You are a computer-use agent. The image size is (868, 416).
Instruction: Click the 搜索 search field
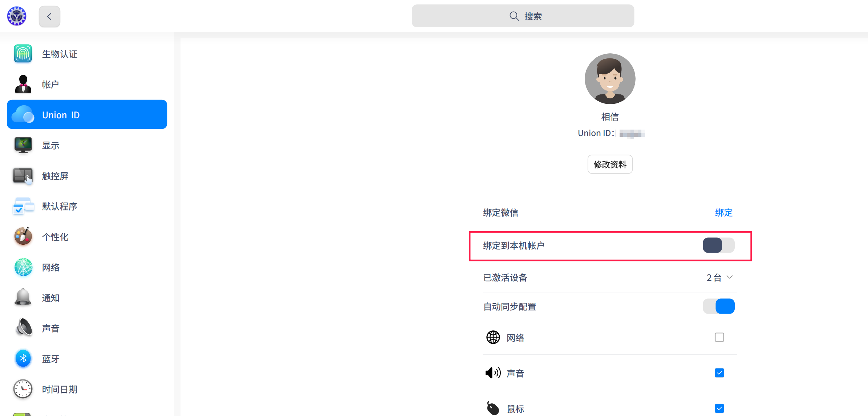523,16
